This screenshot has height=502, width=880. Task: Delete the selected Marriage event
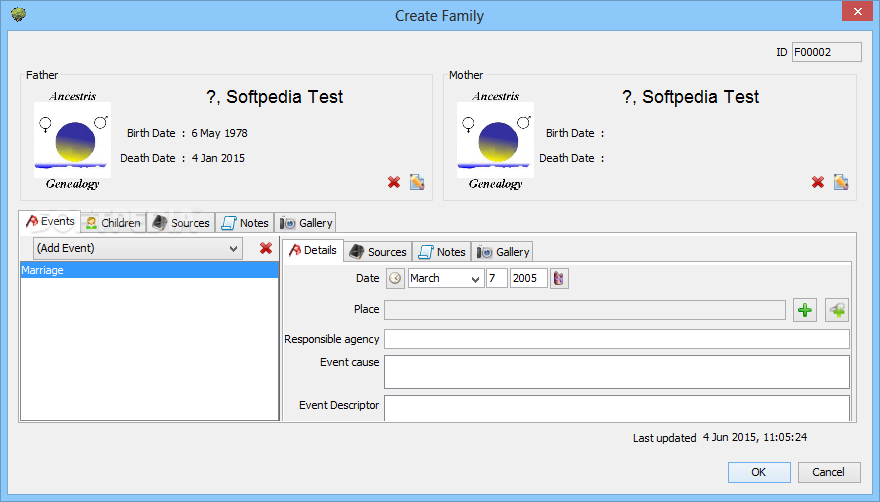[x=266, y=248]
